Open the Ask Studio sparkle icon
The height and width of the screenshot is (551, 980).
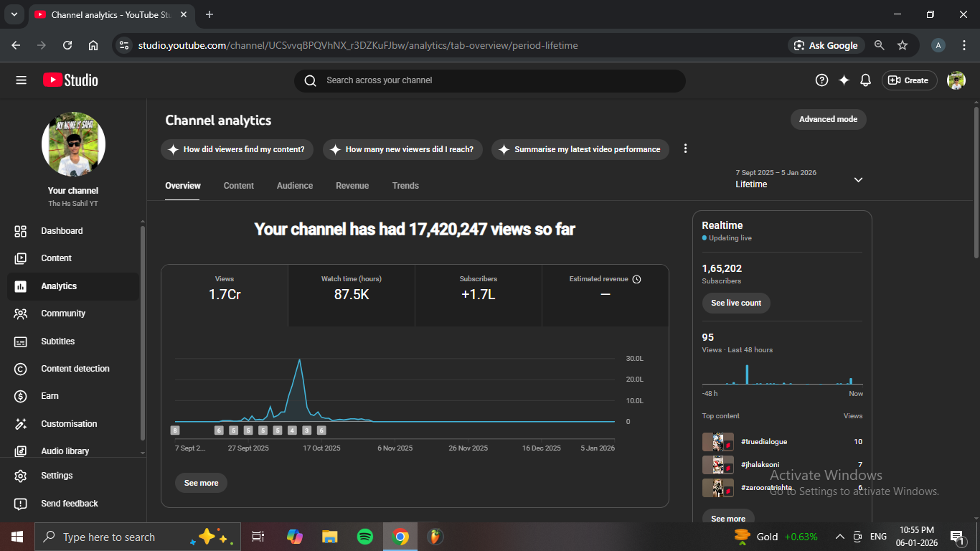844,80
